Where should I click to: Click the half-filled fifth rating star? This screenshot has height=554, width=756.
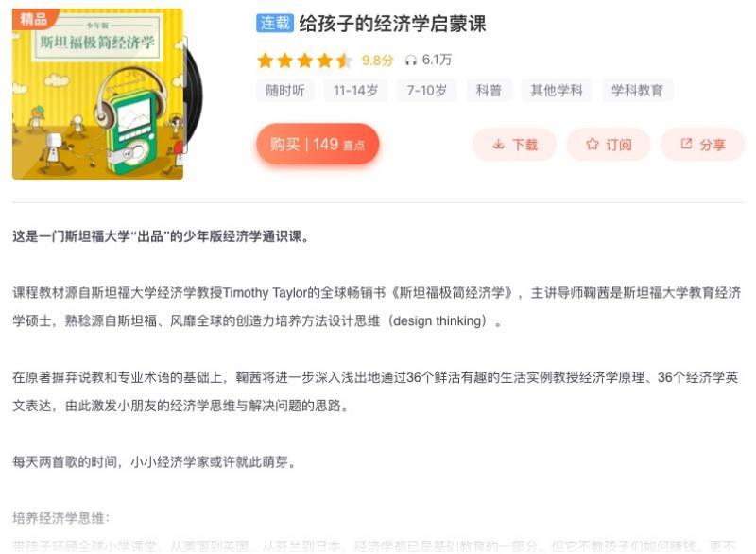pyautogui.click(x=344, y=61)
